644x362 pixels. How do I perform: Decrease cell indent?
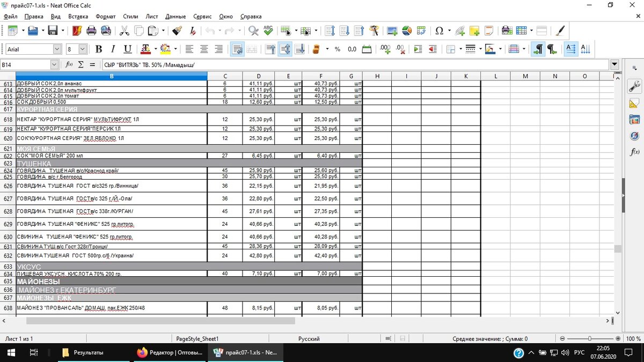(x=432, y=49)
